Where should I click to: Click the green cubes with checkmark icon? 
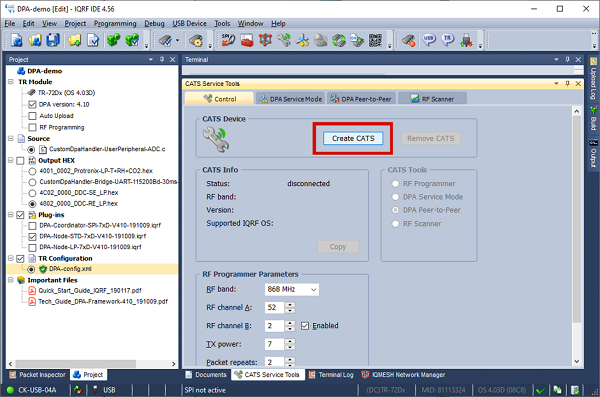tap(132, 40)
